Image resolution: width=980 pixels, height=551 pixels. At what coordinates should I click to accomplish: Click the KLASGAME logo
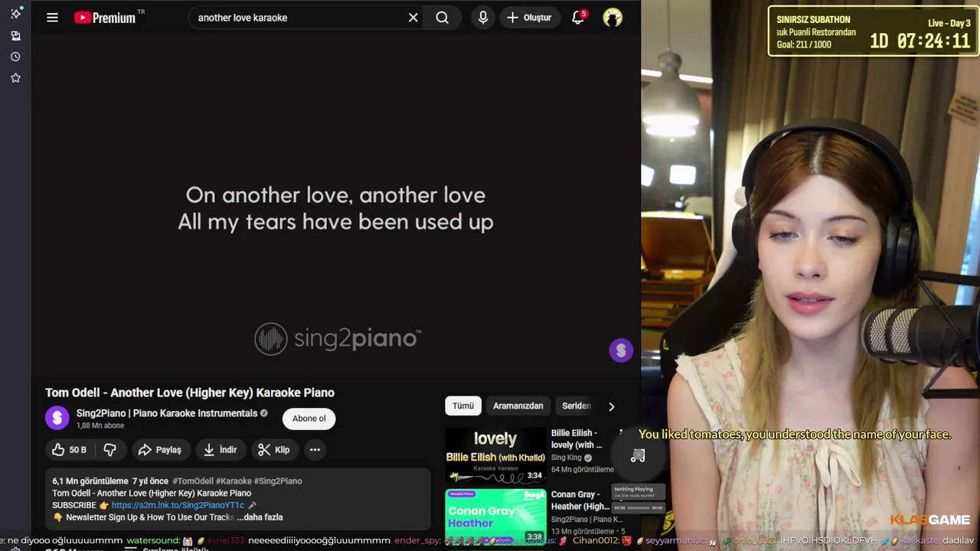tap(929, 520)
